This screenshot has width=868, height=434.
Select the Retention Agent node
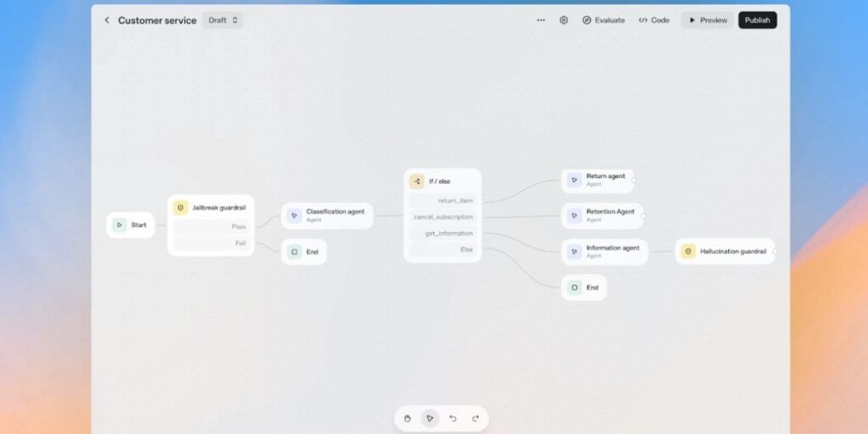pos(602,215)
